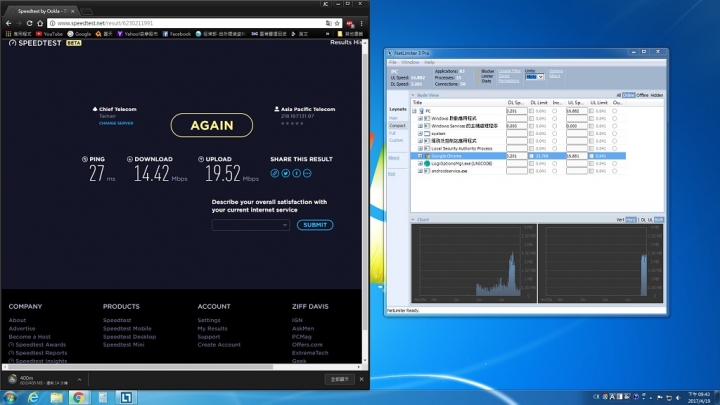Screen dimensions: 720x405
Task: Switch node filter to Offline
Action: click(x=642, y=95)
